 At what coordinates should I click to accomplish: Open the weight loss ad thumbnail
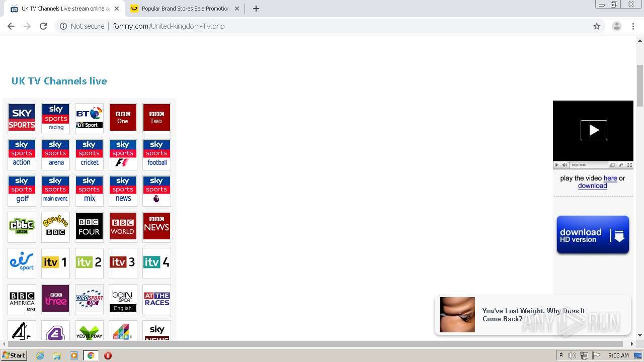[x=457, y=315]
